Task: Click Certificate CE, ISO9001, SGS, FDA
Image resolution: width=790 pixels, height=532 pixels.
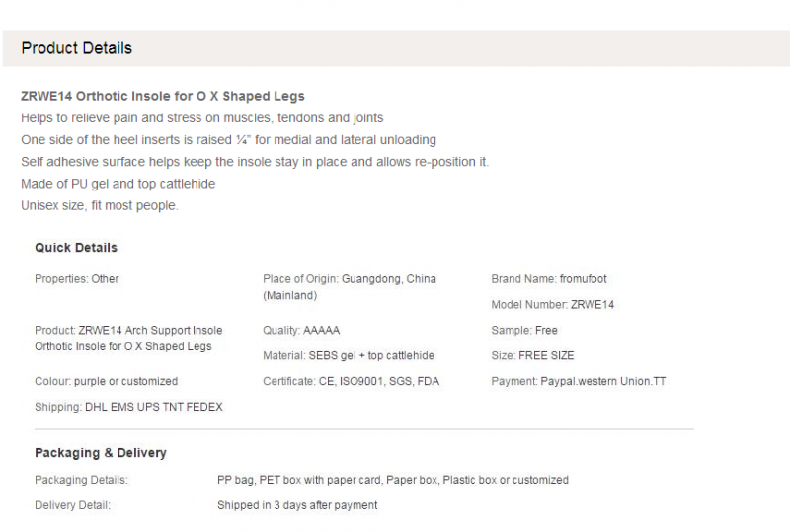Action: pos(352,381)
